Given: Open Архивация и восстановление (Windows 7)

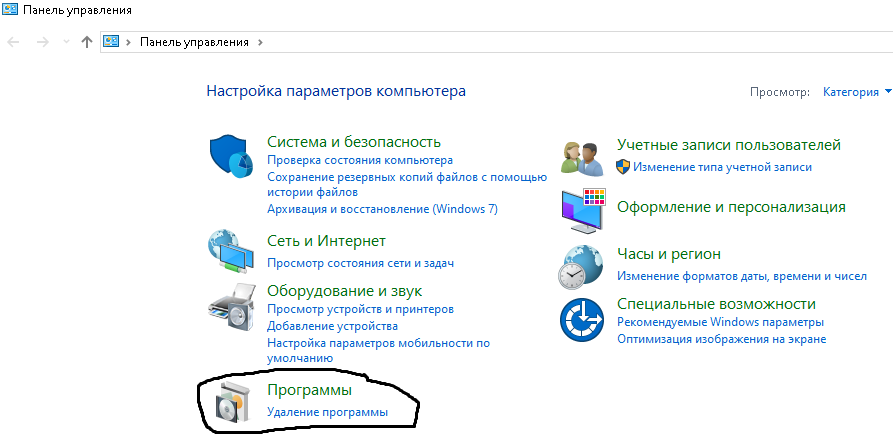Looking at the screenshot, I should [x=382, y=209].
